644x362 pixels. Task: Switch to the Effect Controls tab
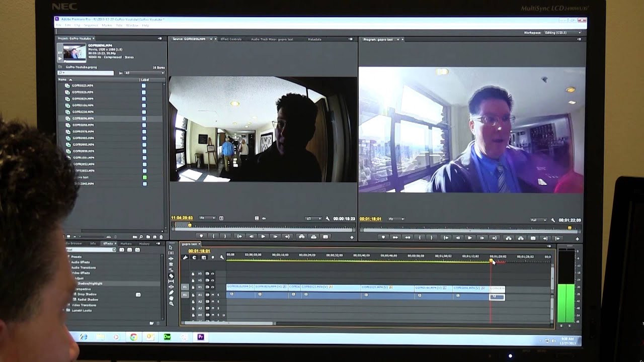[231, 39]
